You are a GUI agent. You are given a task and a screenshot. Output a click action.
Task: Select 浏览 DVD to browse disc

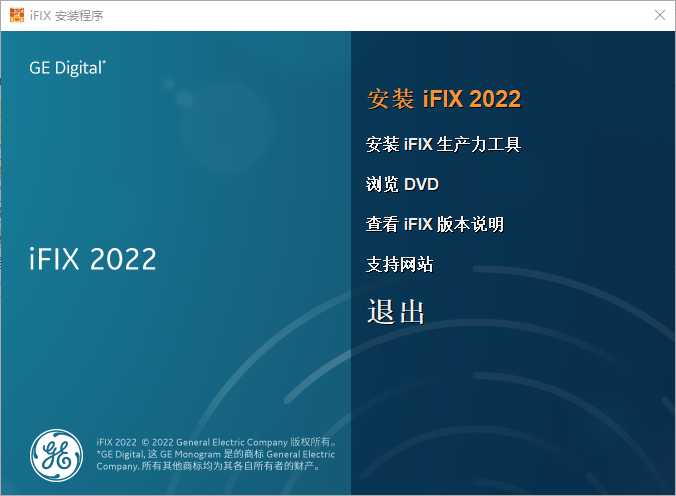[402, 185]
